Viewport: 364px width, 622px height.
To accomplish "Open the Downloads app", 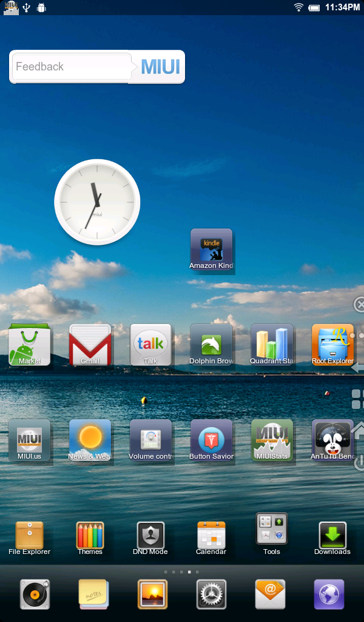I will pyautogui.click(x=332, y=538).
